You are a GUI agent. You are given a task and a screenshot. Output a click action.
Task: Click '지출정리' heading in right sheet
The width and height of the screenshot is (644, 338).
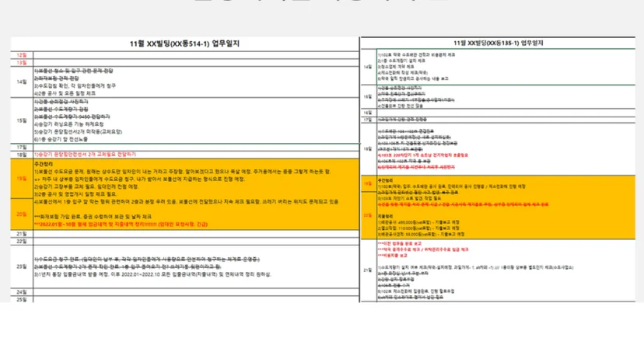click(385, 216)
